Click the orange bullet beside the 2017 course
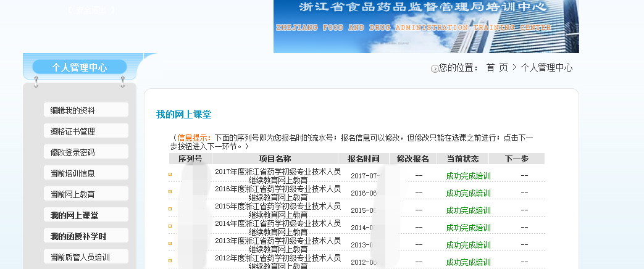 point(170,175)
